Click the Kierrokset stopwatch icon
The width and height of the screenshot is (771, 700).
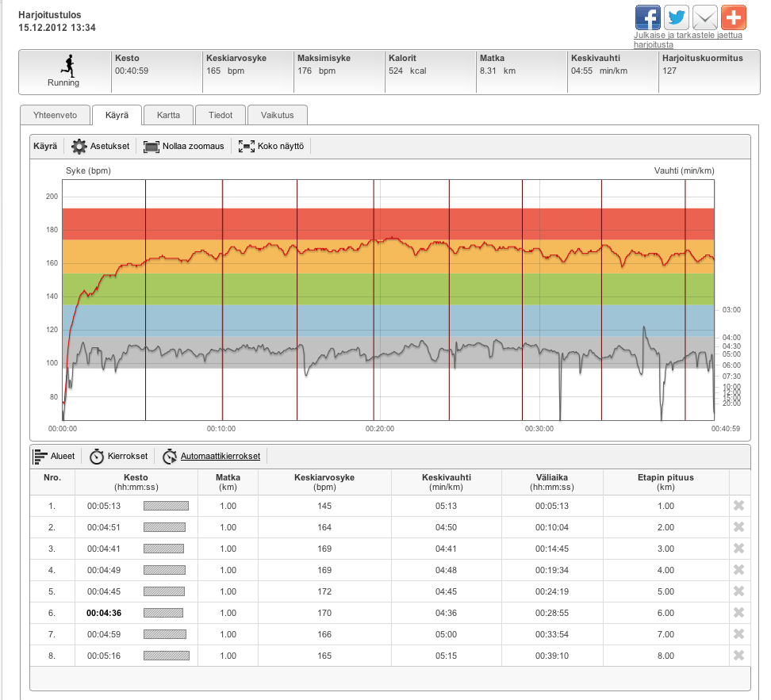click(97, 456)
